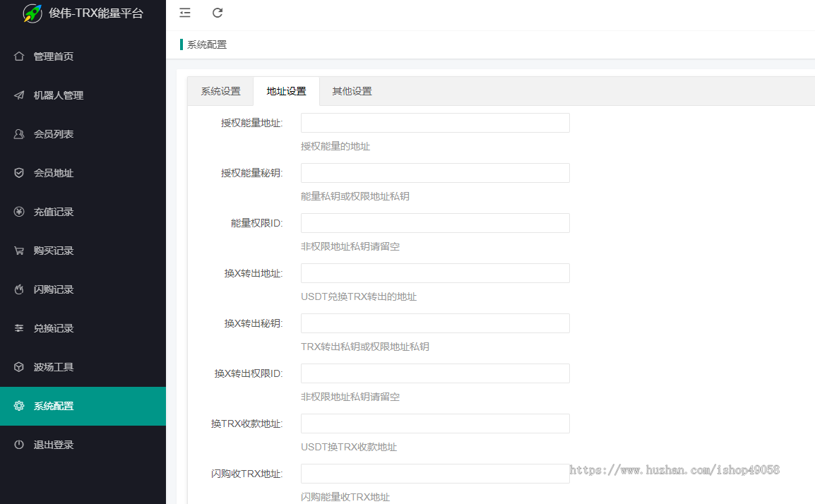Image resolution: width=815 pixels, height=504 pixels.
Task: Click the rocket logo icon
Action: (x=32, y=13)
